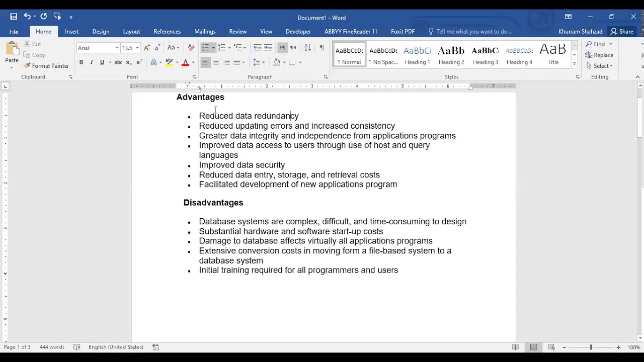This screenshot has width=644, height=362.
Task: Open the Font dialog launcher
Action: 195,77
